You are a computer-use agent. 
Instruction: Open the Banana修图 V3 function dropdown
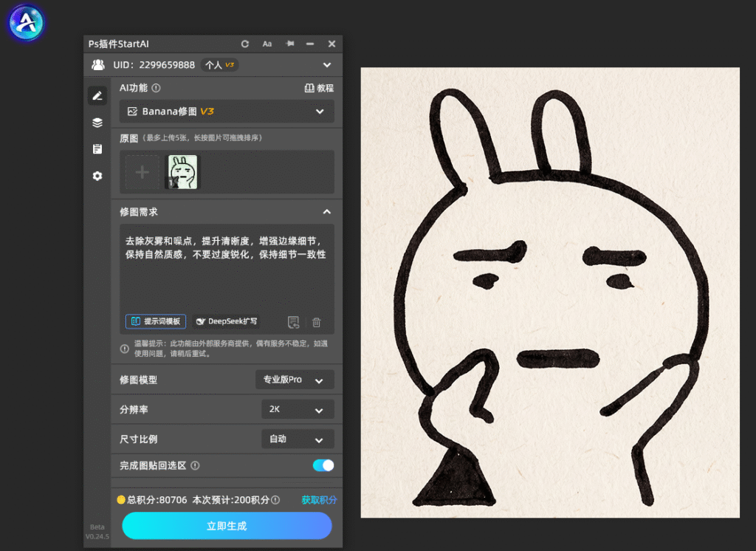coord(227,112)
